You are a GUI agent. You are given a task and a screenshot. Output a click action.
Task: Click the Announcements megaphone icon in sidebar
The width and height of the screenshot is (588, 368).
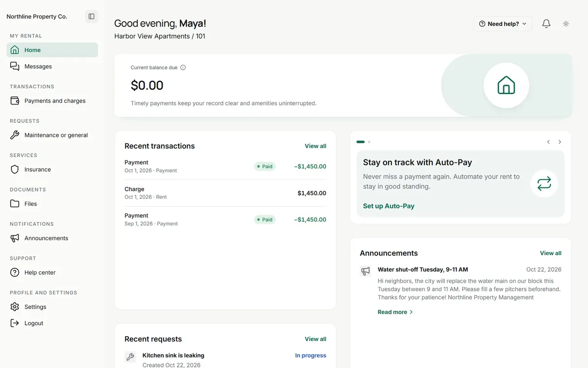pos(15,238)
